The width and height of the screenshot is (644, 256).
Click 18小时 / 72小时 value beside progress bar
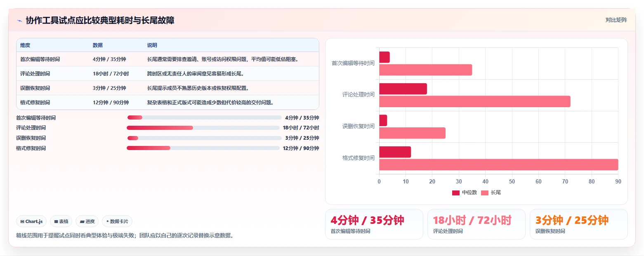pyautogui.click(x=301, y=128)
